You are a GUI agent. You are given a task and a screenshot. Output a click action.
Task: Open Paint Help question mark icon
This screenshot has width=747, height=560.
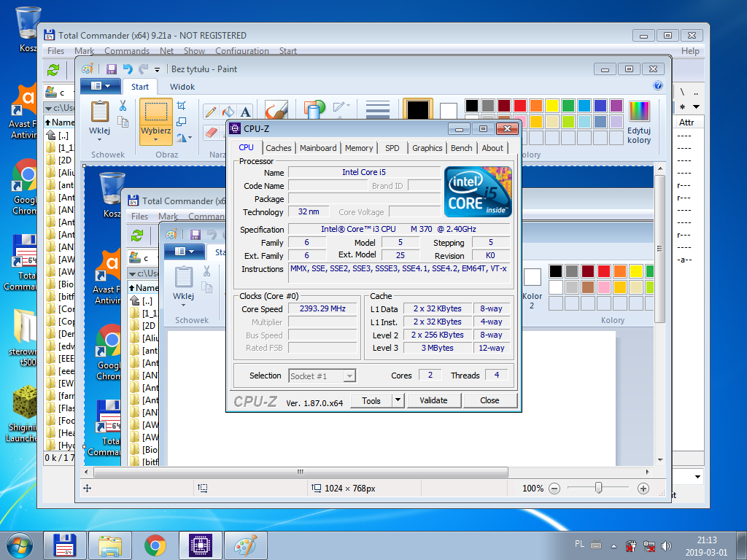[x=658, y=85]
